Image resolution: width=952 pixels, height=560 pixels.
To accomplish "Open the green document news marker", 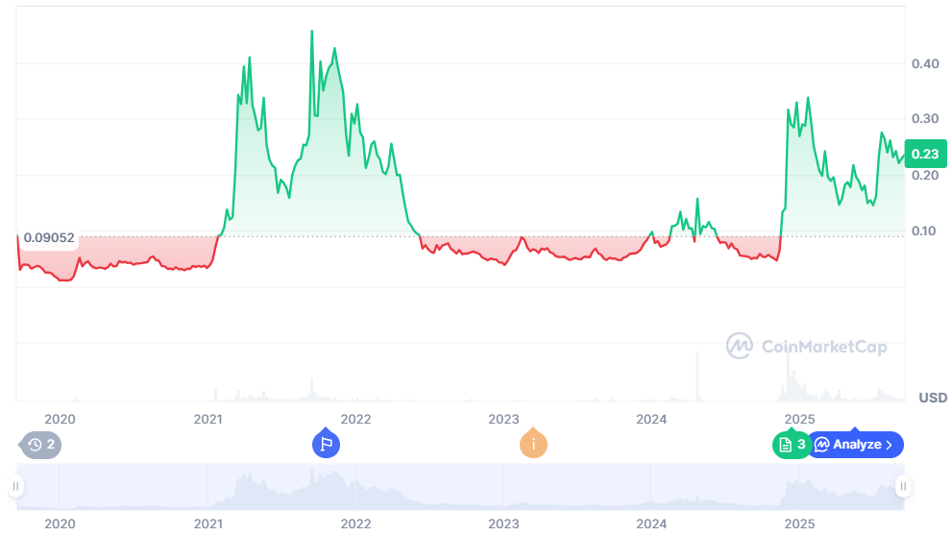I will click(x=792, y=445).
